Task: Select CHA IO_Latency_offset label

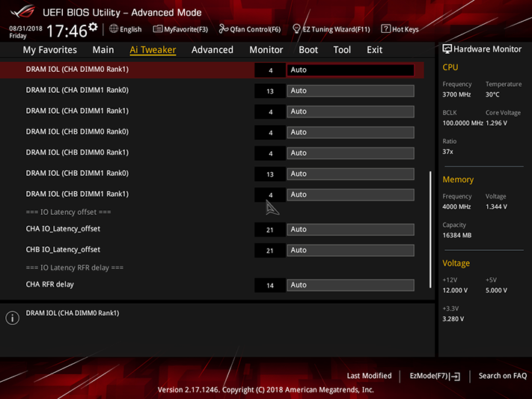Action: (63, 229)
